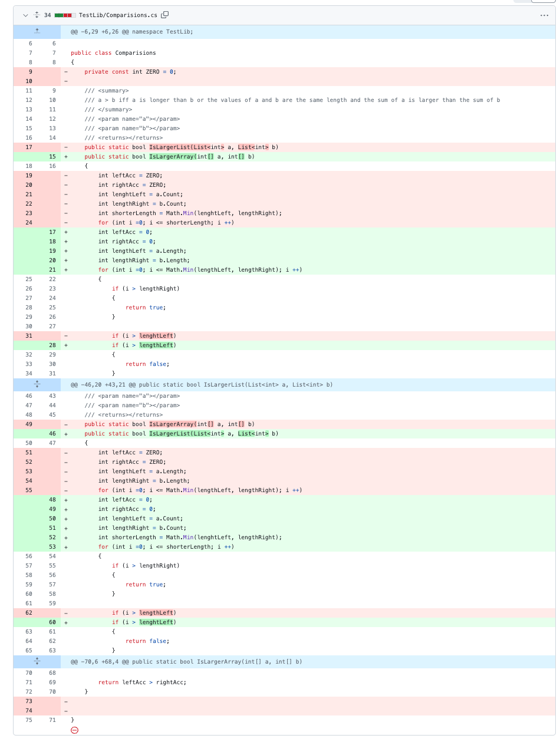Click the "34" changed lines count
Screen dimensions: 560x742
(x=47, y=16)
